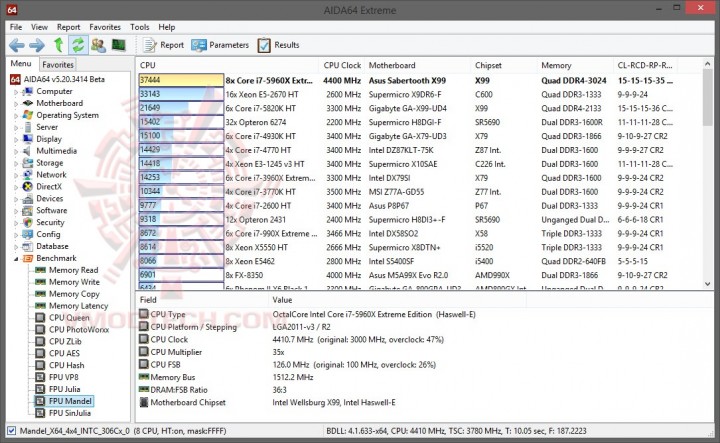Select the CPU Queen benchmark icon
The height and width of the screenshot is (443, 720).
coord(40,318)
